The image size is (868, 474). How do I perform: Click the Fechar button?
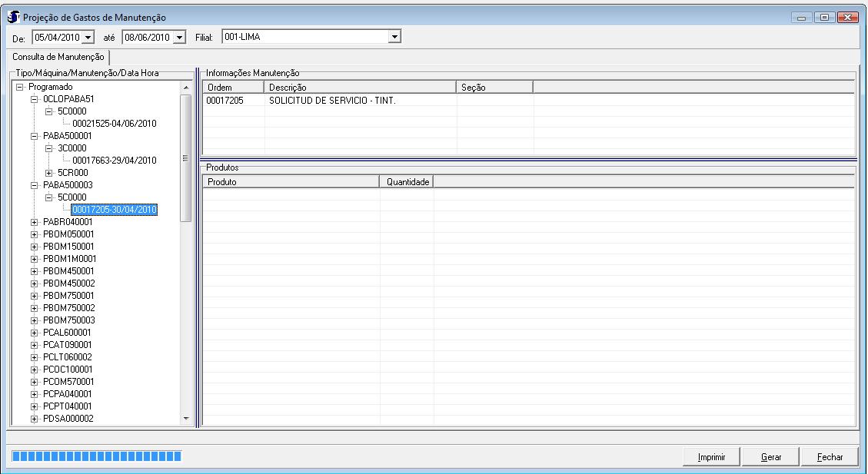point(830,457)
